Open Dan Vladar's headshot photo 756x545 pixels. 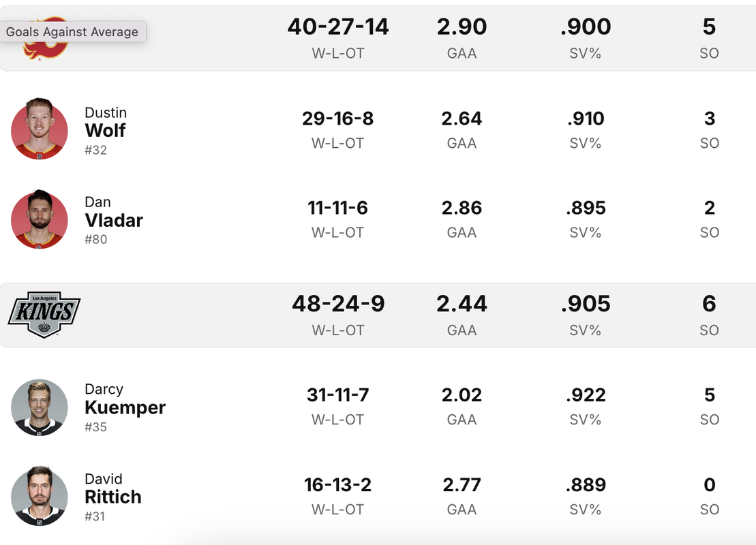coord(40,219)
